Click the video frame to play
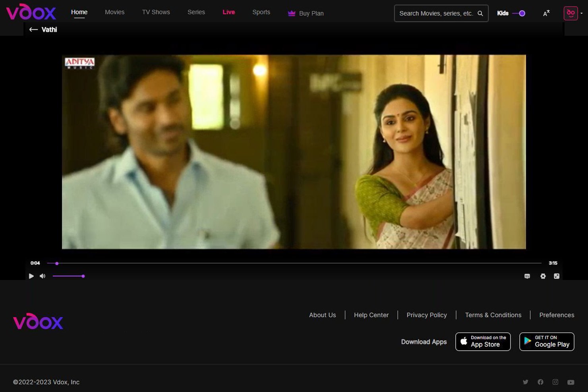588x392 pixels. point(294,152)
